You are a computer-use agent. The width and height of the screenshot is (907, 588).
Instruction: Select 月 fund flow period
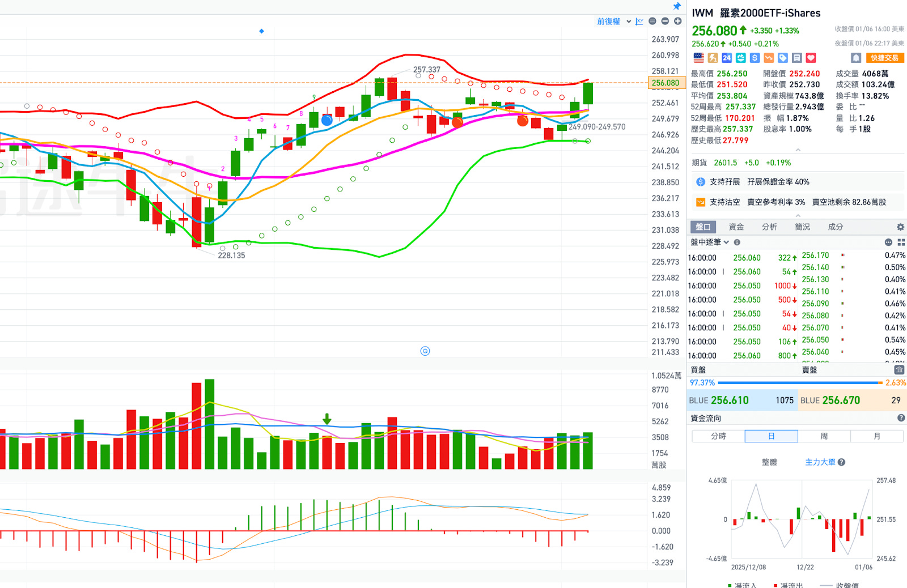[877, 436]
